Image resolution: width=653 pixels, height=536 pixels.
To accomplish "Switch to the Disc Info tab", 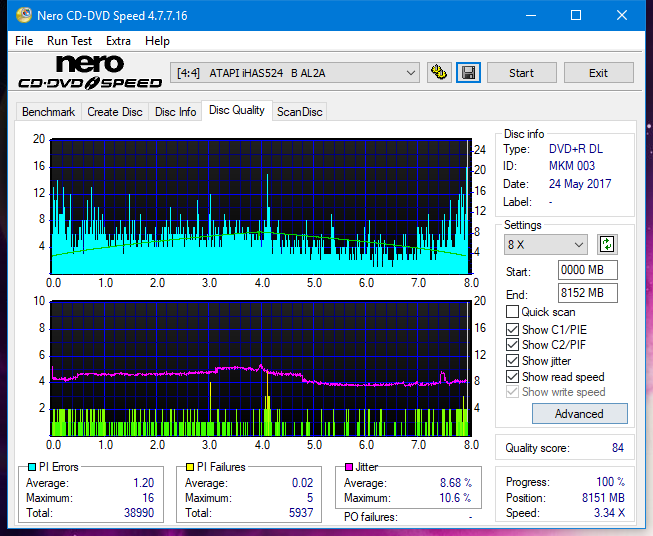I will tap(175, 112).
